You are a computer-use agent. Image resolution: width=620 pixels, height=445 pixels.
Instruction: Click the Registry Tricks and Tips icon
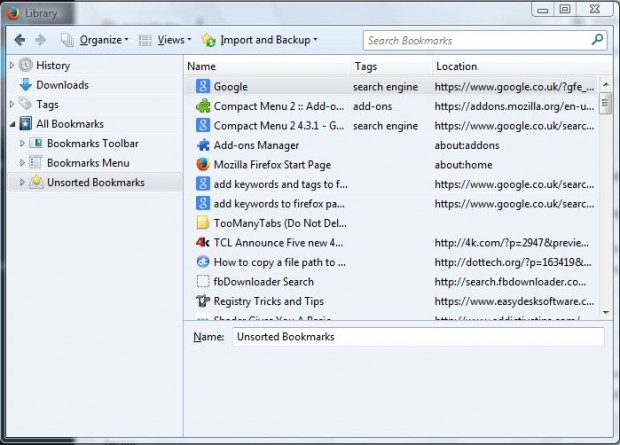point(203,301)
